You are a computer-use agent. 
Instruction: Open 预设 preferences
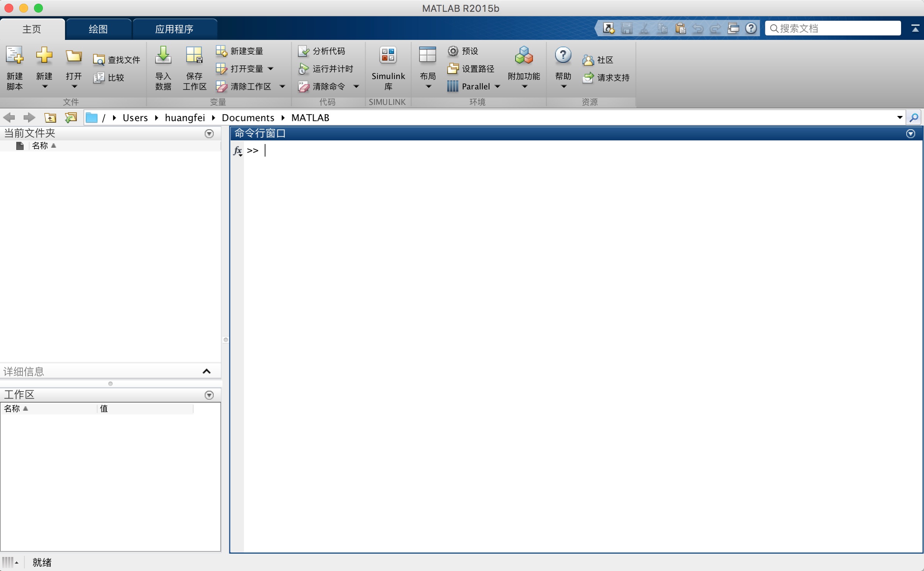[463, 51]
